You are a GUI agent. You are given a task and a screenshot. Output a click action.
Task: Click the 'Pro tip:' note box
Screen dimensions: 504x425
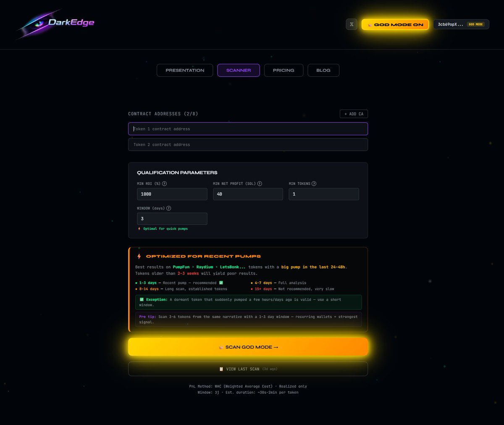(x=249, y=319)
